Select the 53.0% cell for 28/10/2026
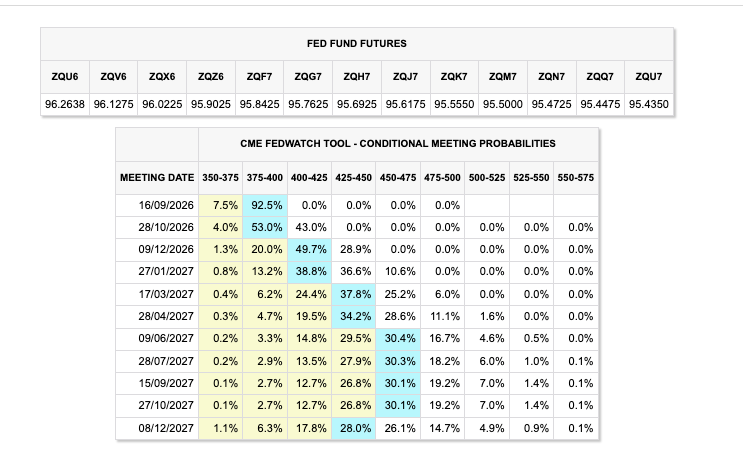The height and width of the screenshot is (471, 743). (x=265, y=227)
